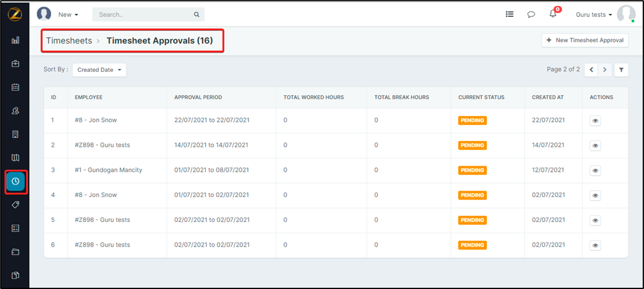Click the profile avatar beside New

(44, 14)
